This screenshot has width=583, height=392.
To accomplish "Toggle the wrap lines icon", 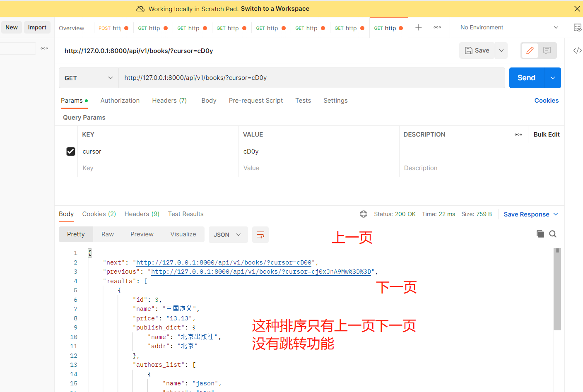I will pos(260,235).
